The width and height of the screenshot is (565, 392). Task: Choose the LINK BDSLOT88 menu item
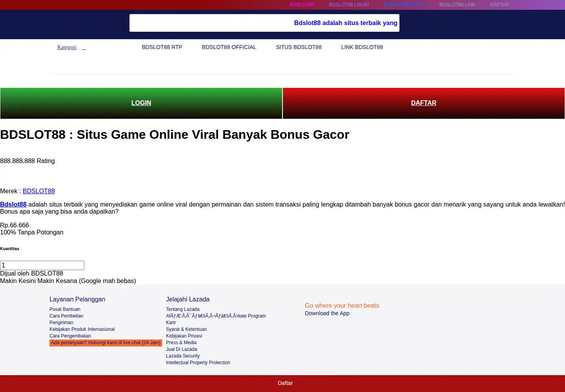362,47
